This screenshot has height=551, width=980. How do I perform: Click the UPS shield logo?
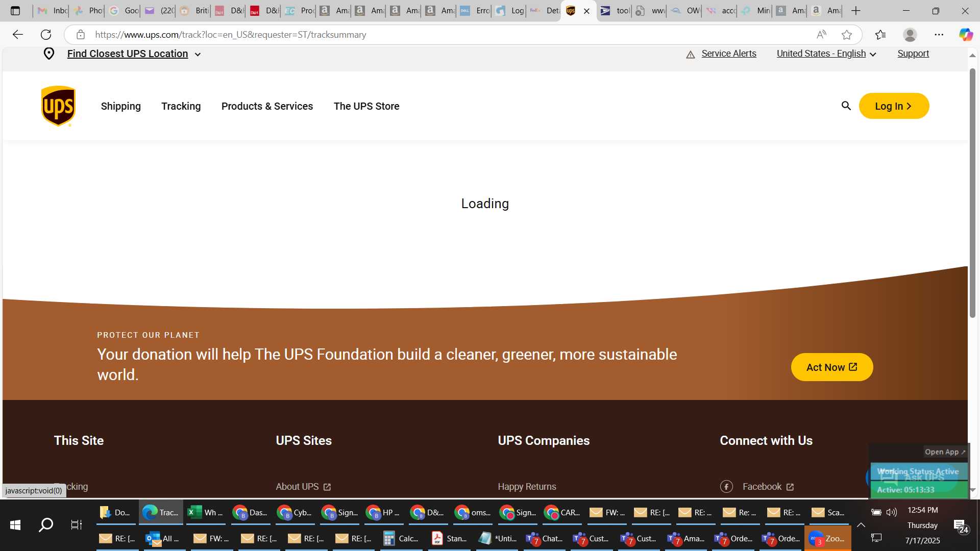(x=58, y=106)
